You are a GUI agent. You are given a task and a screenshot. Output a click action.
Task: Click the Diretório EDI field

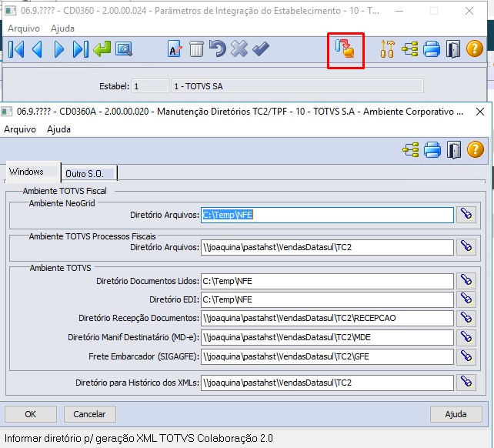pos(327,299)
